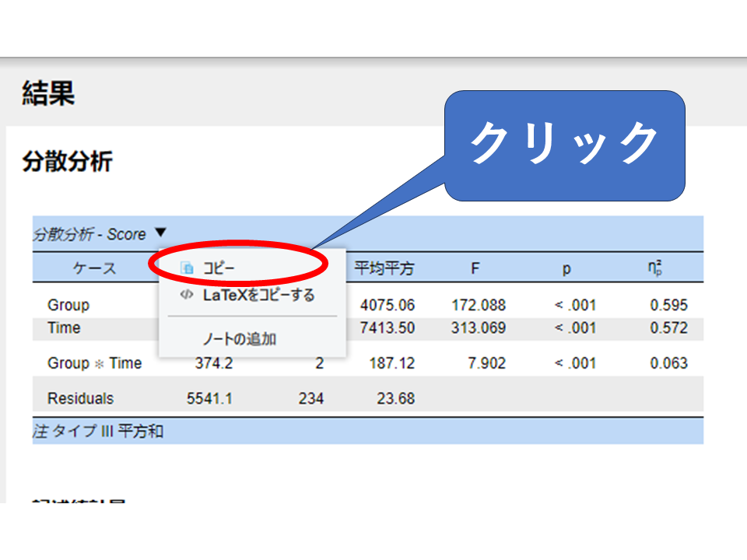This screenshot has height=560, width=747.
Task: Select ノートの追加 in the context menu
Action: [239, 339]
